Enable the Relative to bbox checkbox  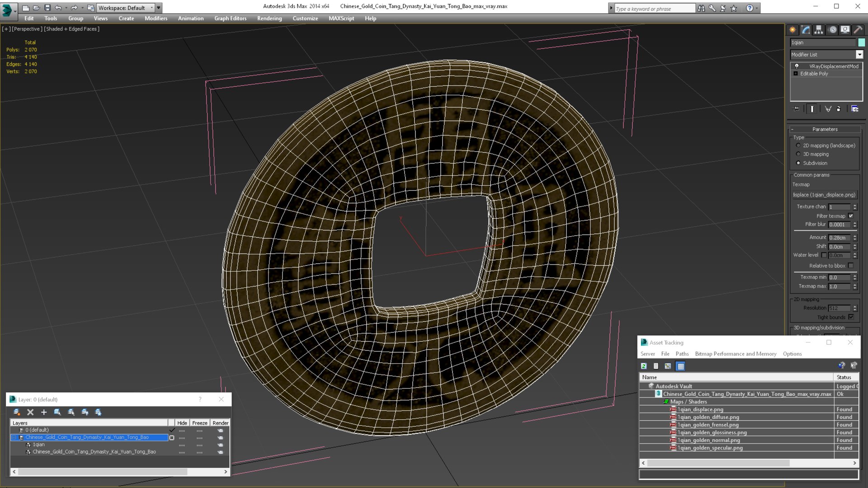(x=851, y=266)
